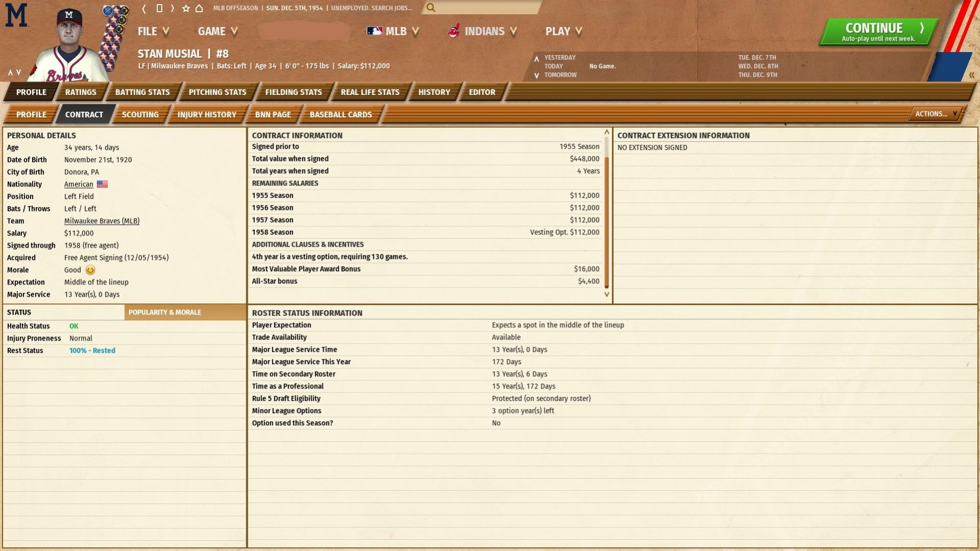Image resolution: width=980 pixels, height=551 pixels.
Task: Open the EDITOR tab
Action: click(x=482, y=92)
